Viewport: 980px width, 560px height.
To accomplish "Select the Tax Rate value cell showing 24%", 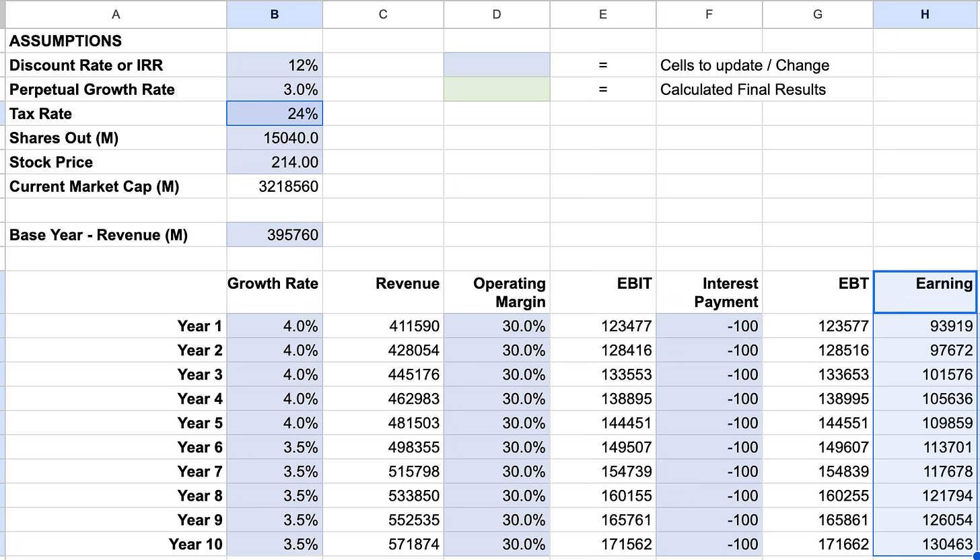I will click(275, 113).
